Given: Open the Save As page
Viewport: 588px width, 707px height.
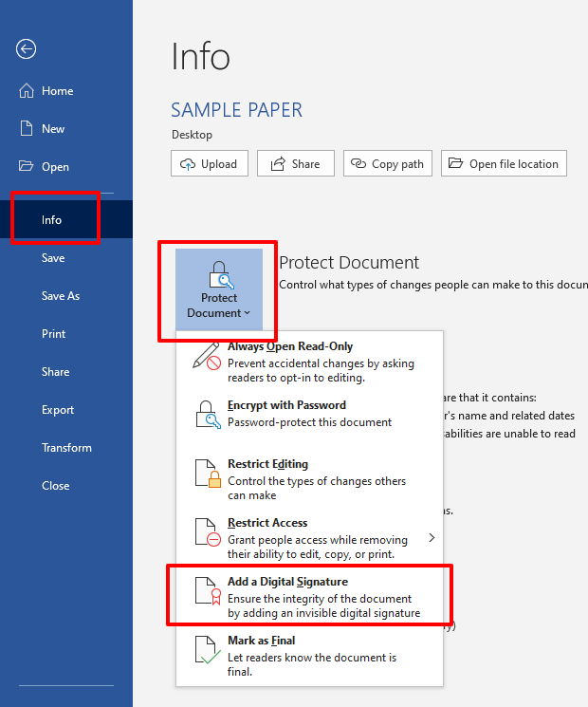Looking at the screenshot, I should pyautogui.click(x=61, y=296).
